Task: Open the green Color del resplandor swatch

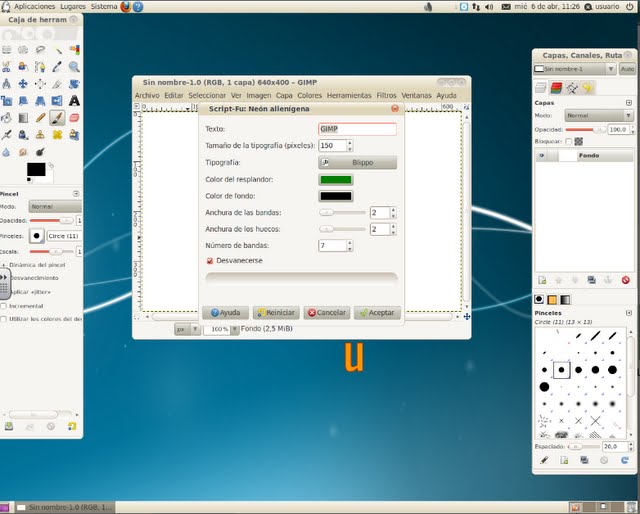Action: point(336,180)
